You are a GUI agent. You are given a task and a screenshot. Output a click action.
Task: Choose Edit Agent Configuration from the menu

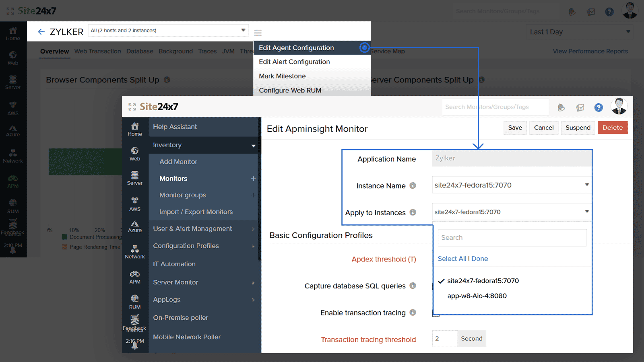click(x=312, y=48)
